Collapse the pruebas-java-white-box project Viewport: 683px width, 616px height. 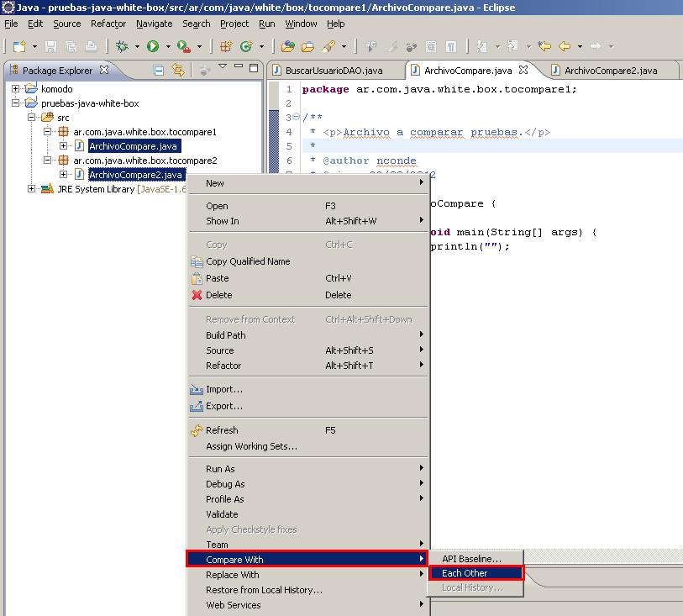(x=15, y=103)
